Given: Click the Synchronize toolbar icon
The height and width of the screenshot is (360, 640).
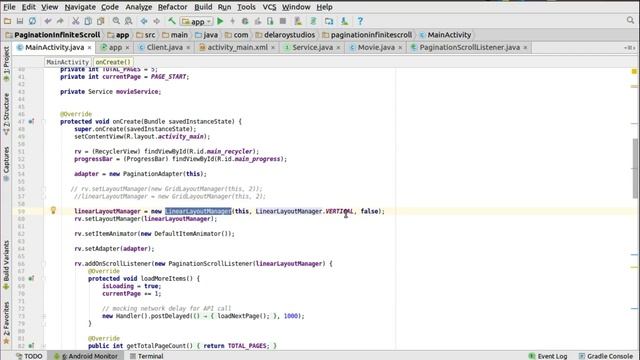Looking at the screenshot, I should [x=32, y=21].
